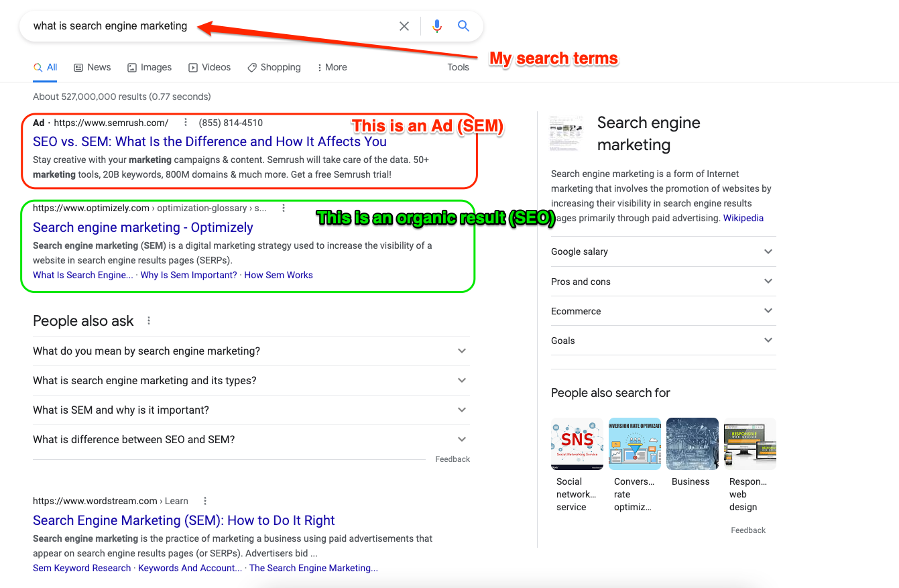Switch to the Images tab
Viewport: 899px width, 588px height.
(149, 67)
